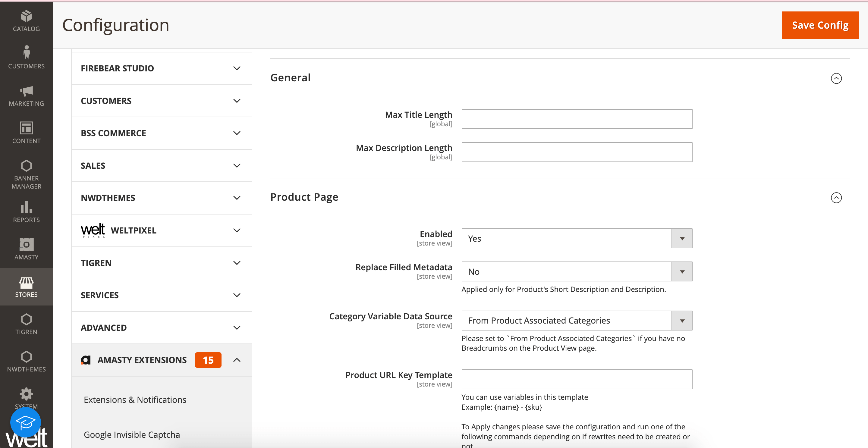Collapse the General section toggle
The height and width of the screenshot is (448, 868).
coord(836,79)
